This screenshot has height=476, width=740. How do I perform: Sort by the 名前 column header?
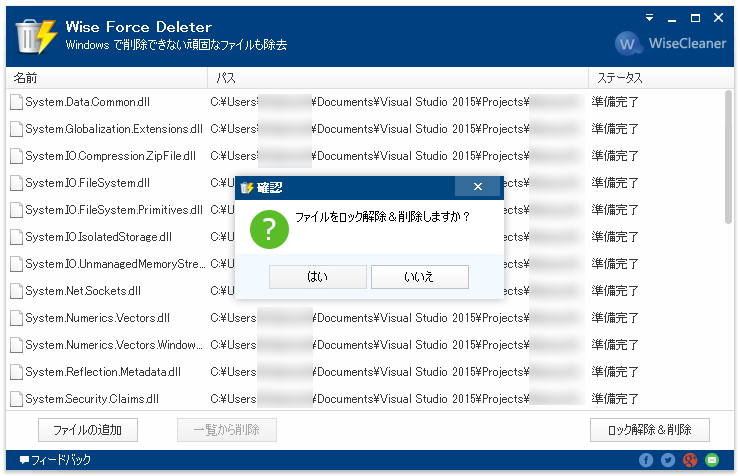(107, 78)
